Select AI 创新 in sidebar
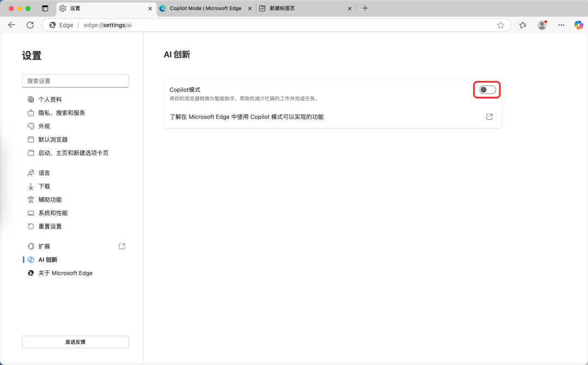This screenshot has height=365, width=588. click(x=75, y=259)
